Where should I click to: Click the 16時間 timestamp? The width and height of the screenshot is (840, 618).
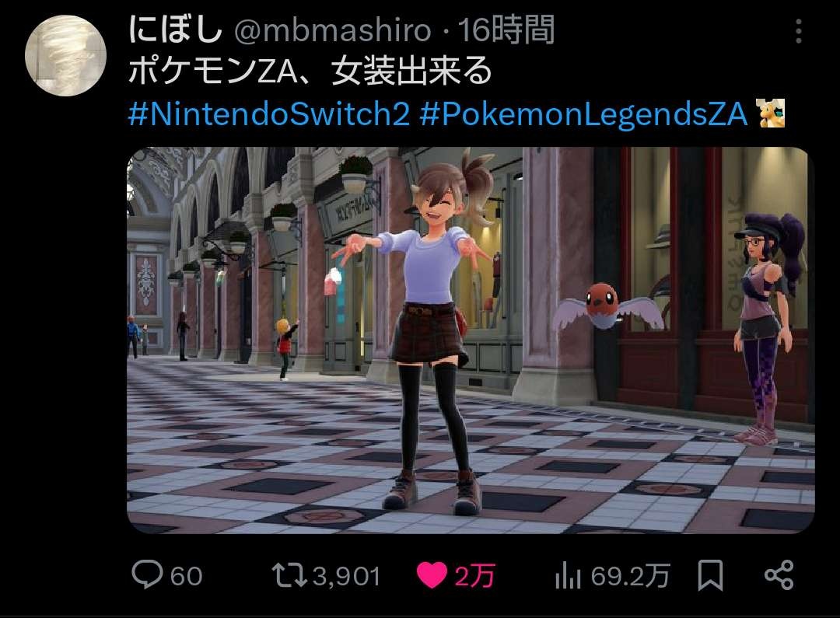point(506,30)
